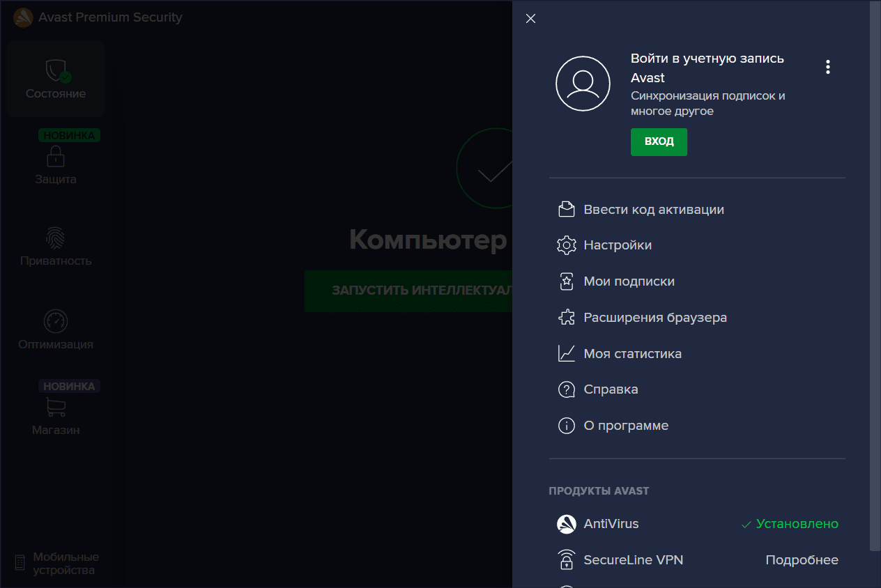Click the Настройки gear icon

(x=566, y=245)
